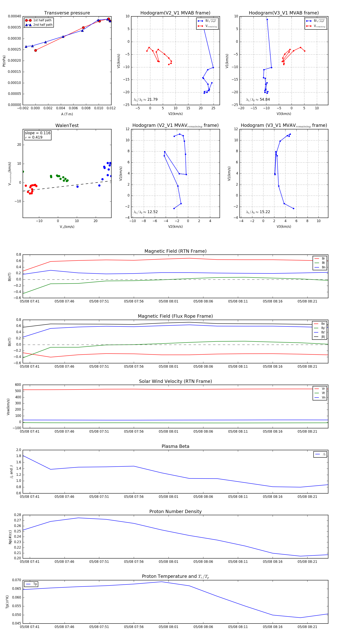Viewport: 351px width, 644px height.
Task: Click 'Magnetic Field (RTN Frame)' title
Action: pos(175,251)
